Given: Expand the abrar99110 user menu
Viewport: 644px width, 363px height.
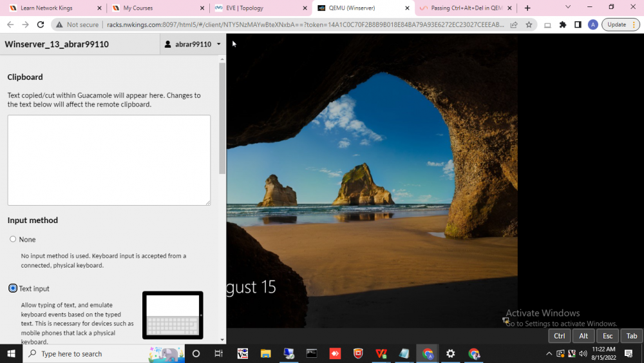Looking at the screenshot, I should [x=193, y=44].
